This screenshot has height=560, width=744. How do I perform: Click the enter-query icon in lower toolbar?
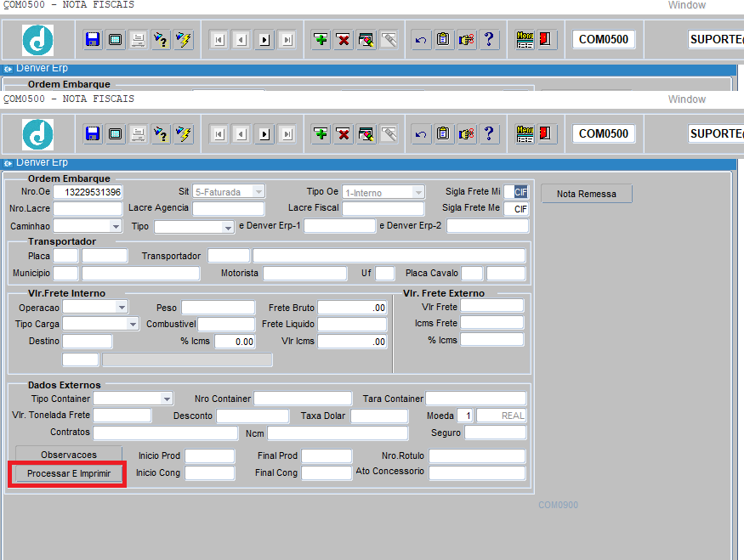click(161, 133)
